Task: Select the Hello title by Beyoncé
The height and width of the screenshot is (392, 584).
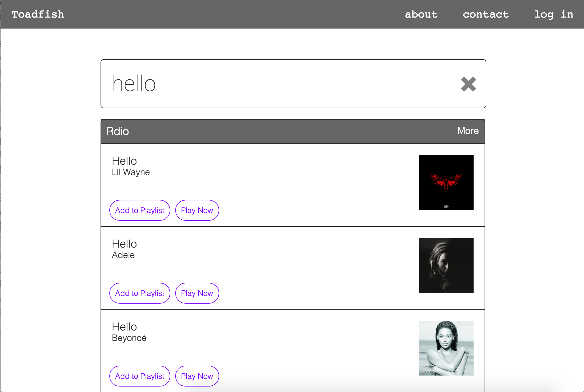Action: coord(124,327)
